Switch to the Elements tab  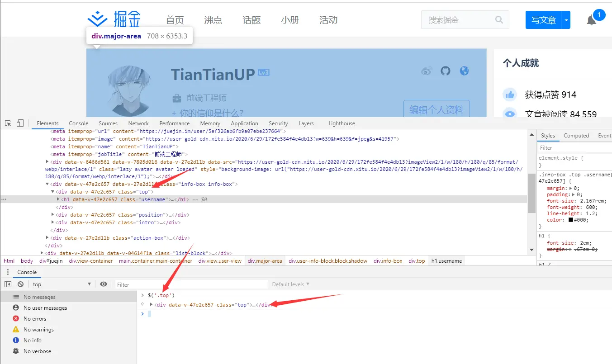(x=47, y=123)
